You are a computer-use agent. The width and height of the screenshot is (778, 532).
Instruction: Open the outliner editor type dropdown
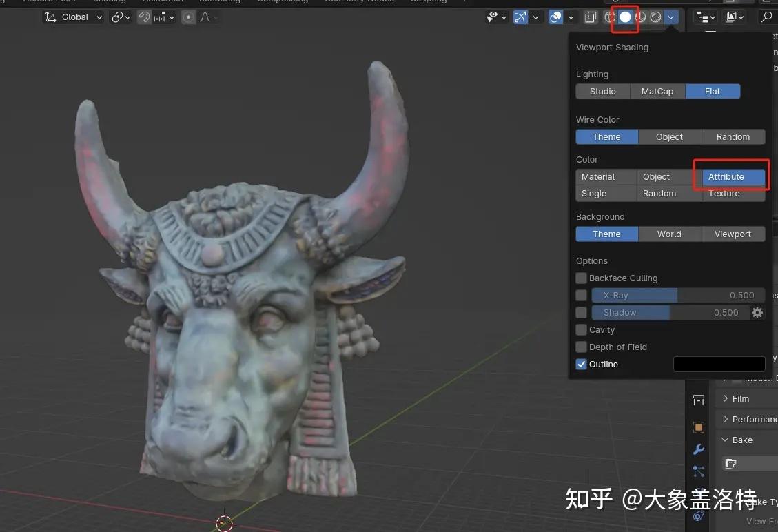click(706, 17)
